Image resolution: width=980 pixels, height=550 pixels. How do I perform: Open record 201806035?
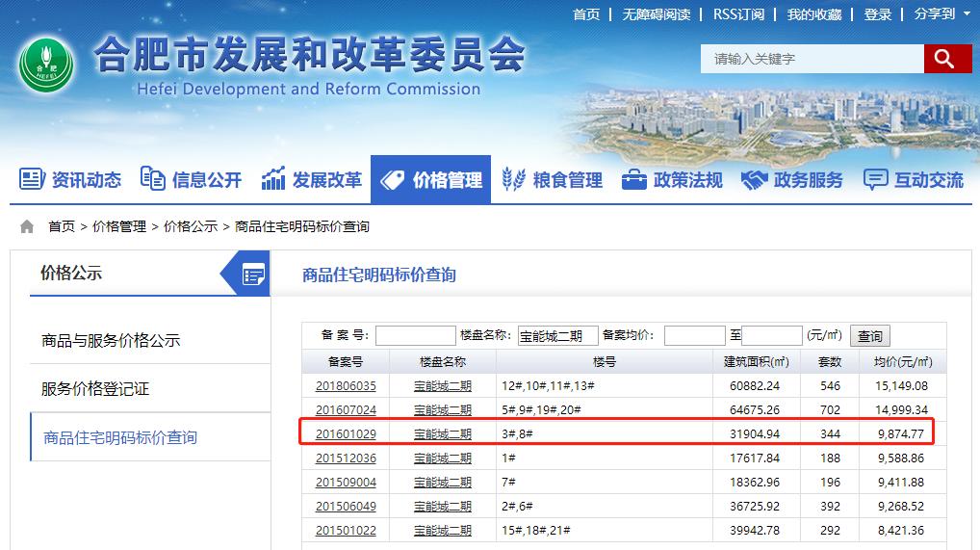(x=346, y=386)
